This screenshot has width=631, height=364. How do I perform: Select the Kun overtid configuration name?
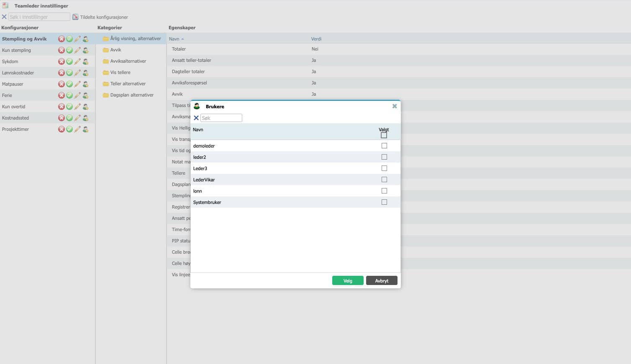tap(14, 107)
